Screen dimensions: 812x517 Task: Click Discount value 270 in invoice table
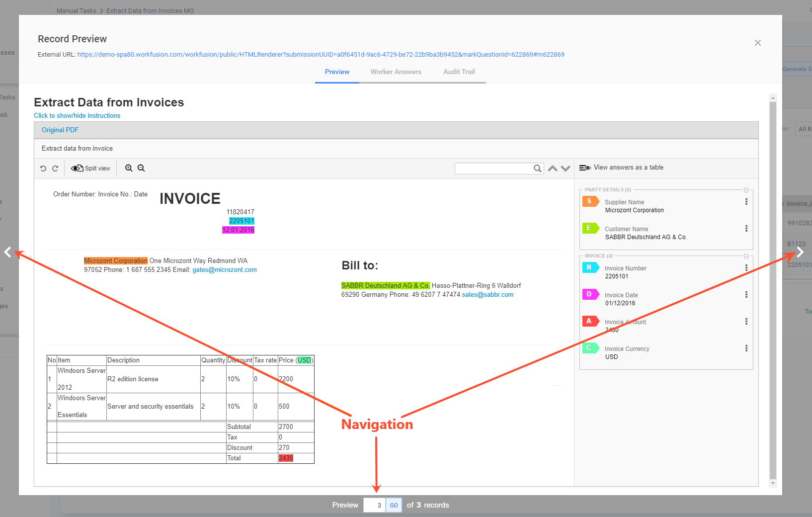(x=284, y=448)
